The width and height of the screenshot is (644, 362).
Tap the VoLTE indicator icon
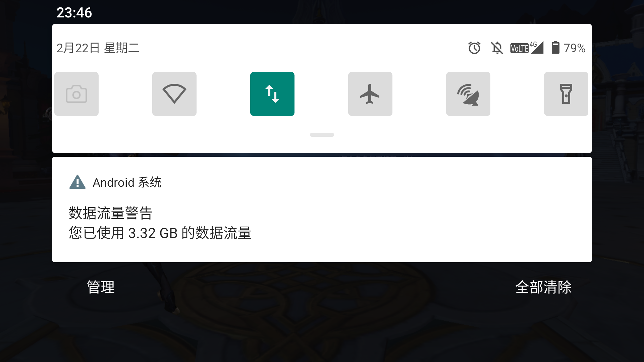click(x=519, y=48)
